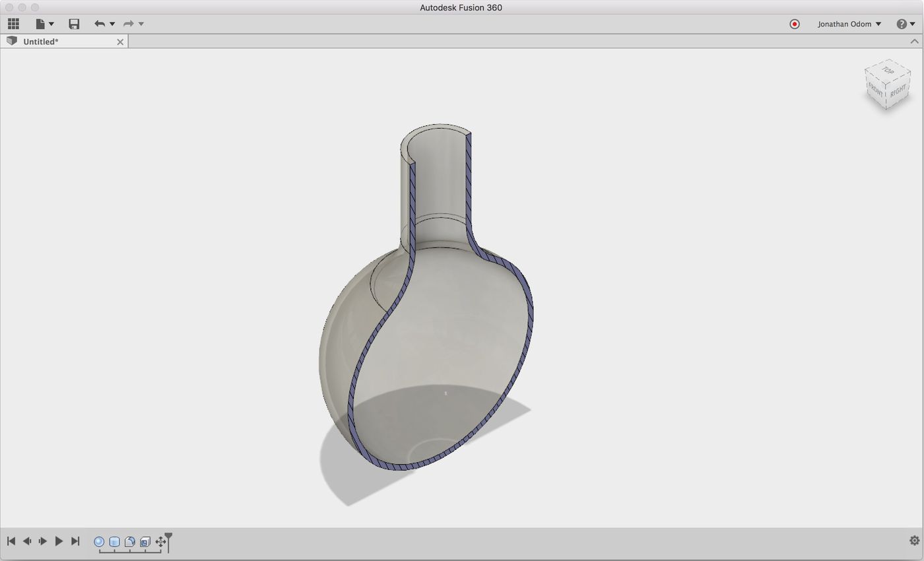
Task: Select the RIGHT face of ViewCube
Action: coord(898,90)
